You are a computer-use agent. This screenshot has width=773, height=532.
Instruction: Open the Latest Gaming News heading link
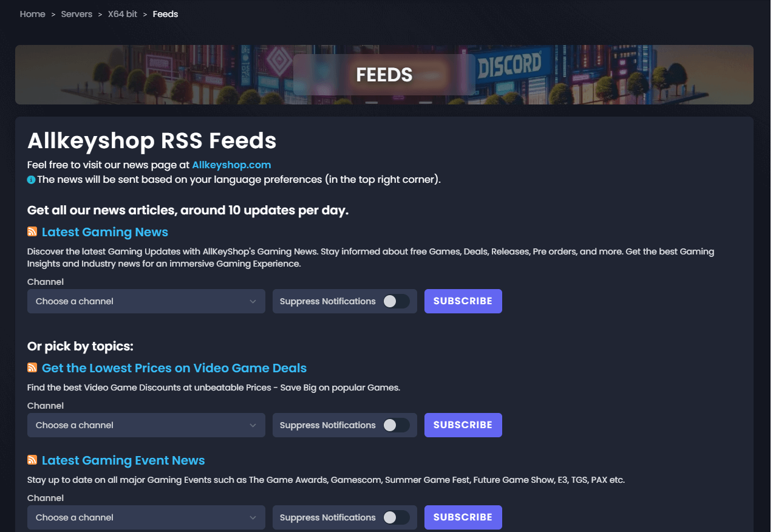coord(105,232)
